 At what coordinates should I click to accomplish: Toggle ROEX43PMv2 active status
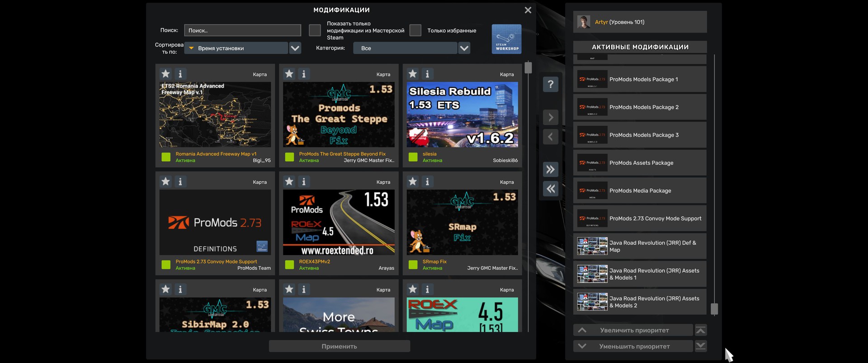289,265
